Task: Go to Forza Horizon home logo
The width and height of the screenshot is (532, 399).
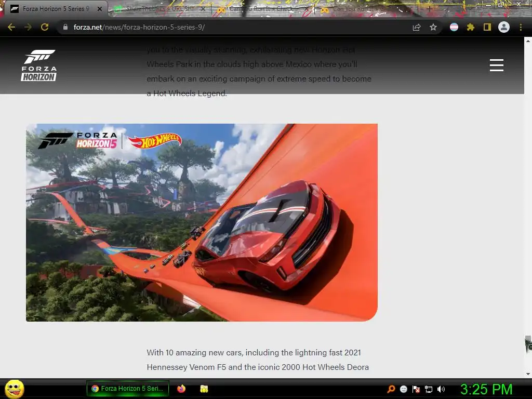Action: click(x=38, y=65)
